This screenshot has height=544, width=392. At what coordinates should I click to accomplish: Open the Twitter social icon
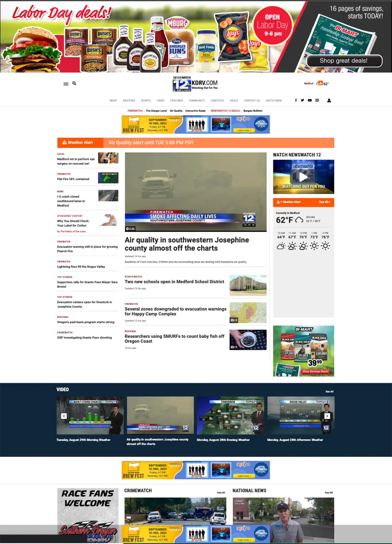point(302,100)
